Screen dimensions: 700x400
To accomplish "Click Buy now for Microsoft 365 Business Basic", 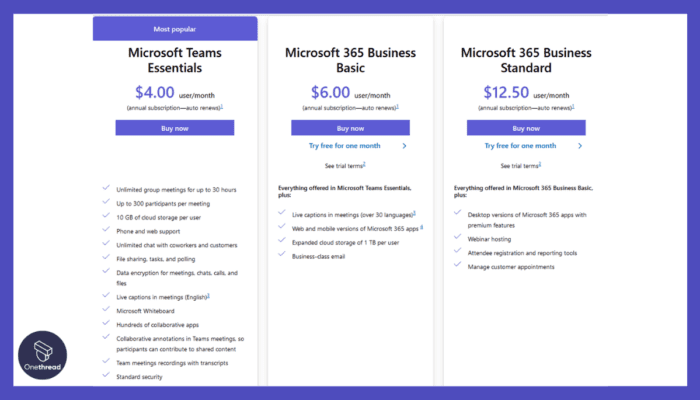I will 350,128.
